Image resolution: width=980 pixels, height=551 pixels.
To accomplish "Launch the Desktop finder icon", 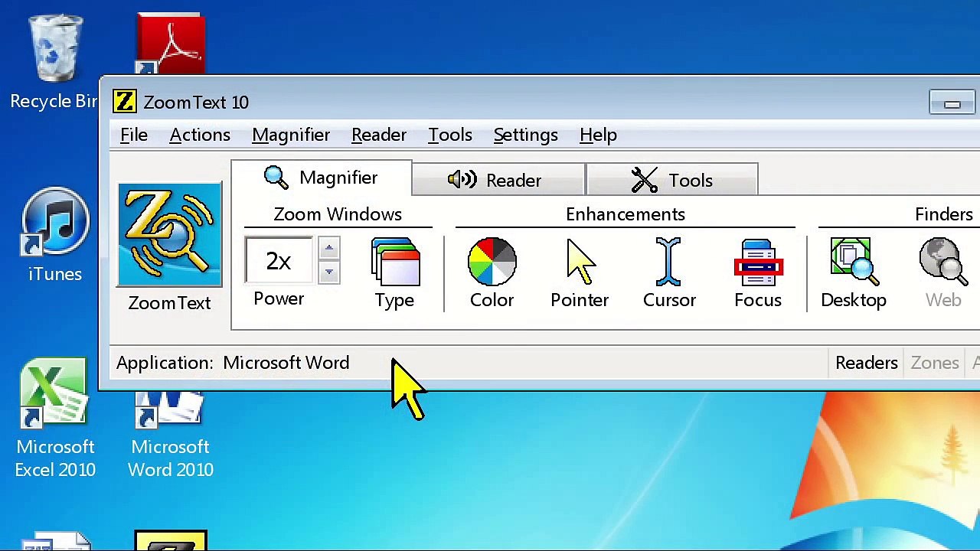I will (854, 262).
